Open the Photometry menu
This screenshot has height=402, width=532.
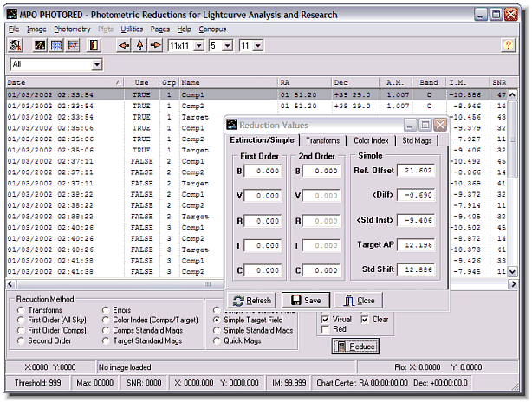pos(72,29)
